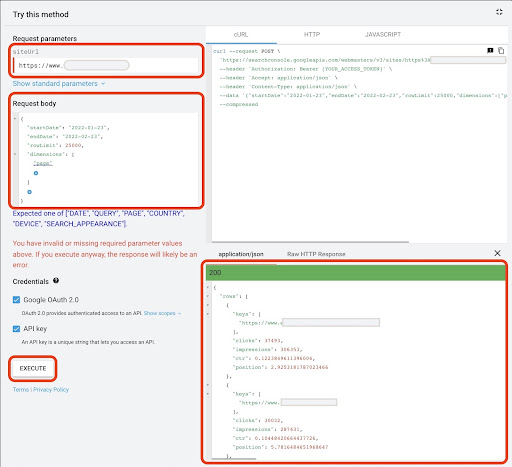Collapse the first row object in response
Image resolution: width=512 pixels, height=467 pixels.
208,305
